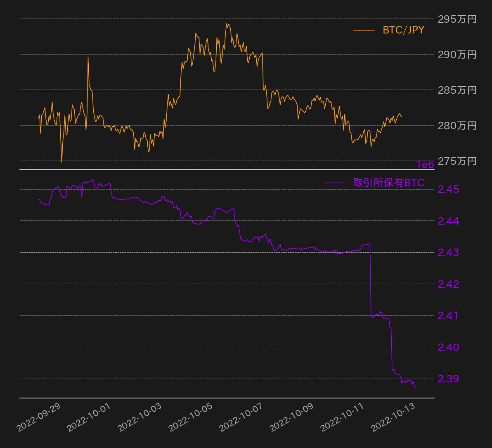Click the 280万円 y-axis label

tap(457, 126)
